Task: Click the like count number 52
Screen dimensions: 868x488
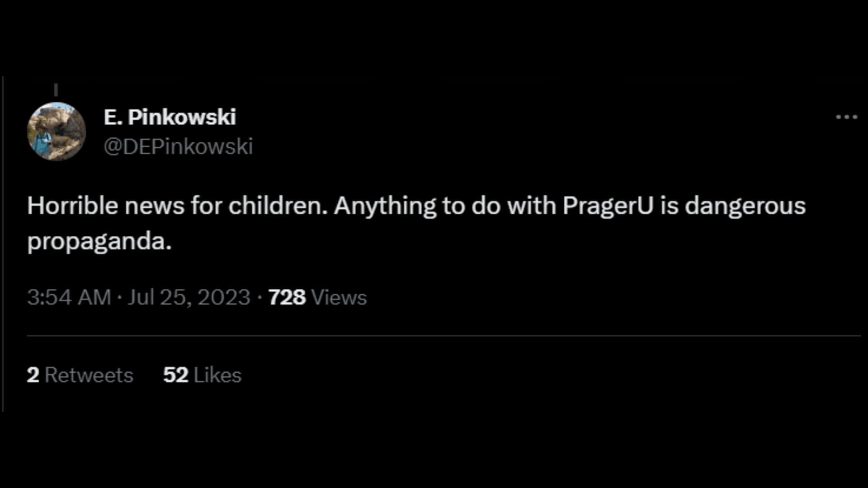Action: 175,375
